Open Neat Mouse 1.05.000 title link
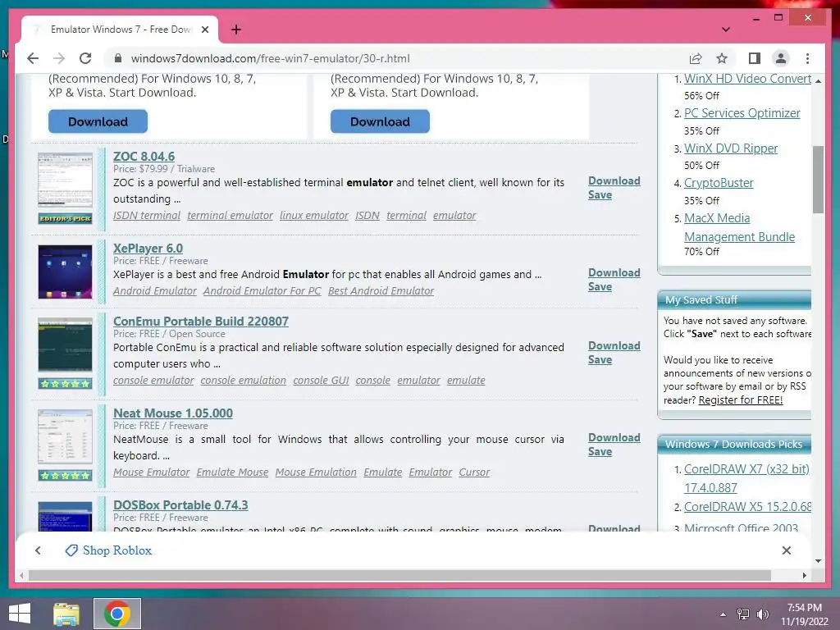 point(173,413)
